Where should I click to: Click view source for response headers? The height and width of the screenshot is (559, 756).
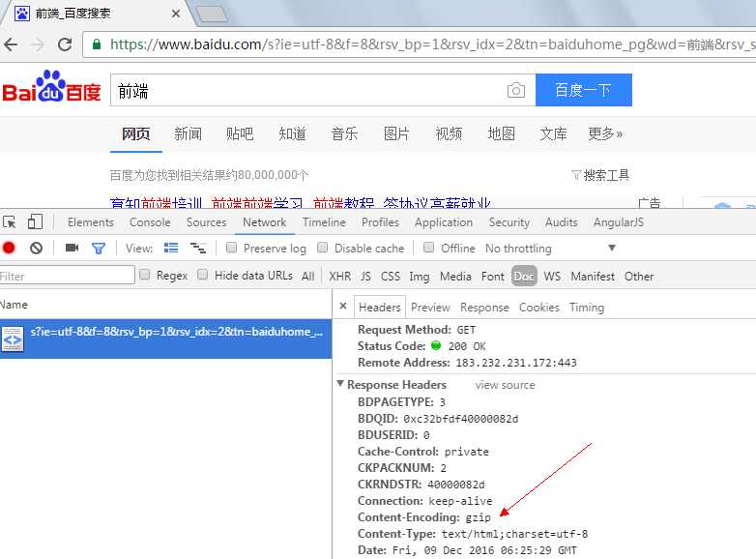[506, 385]
